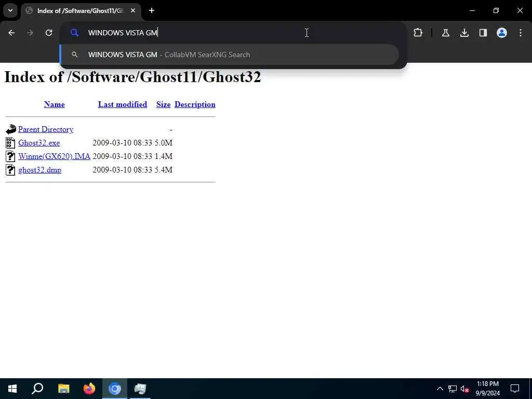
Task: Sort listing by Description column
Action: pyautogui.click(x=195, y=104)
